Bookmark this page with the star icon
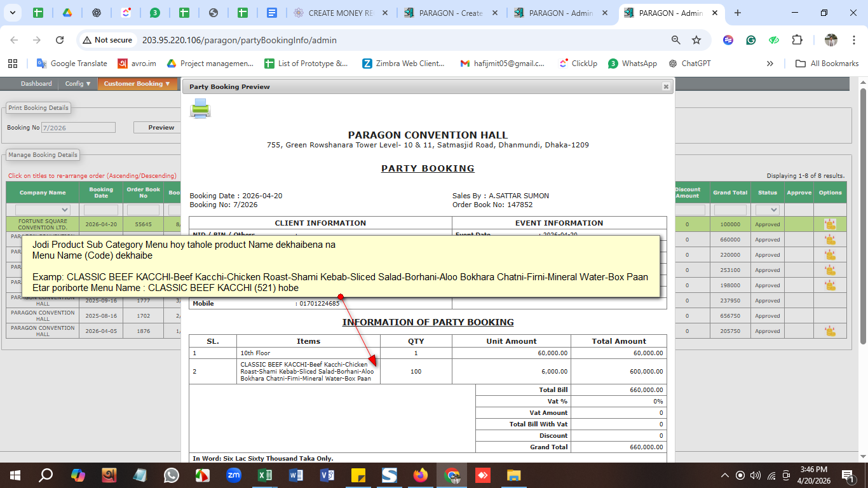The width and height of the screenshot is (868, 488). (696, 40)
